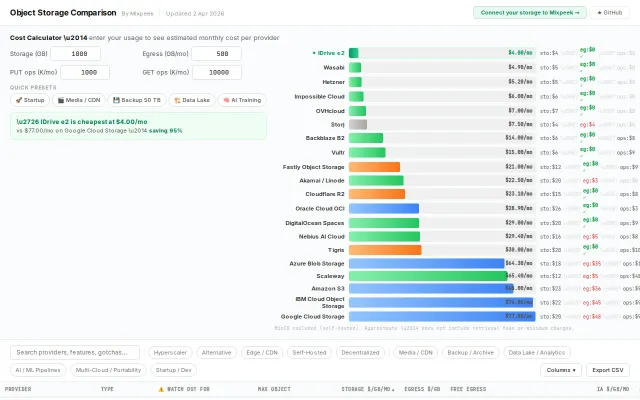Apply the Backup 50 TB preset

(x=137, y=100)
